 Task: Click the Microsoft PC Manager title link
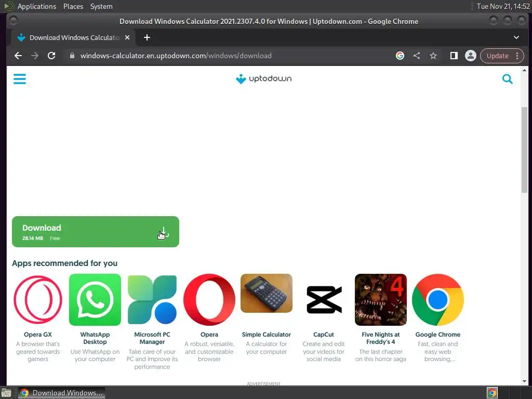[x=152, y=338]
